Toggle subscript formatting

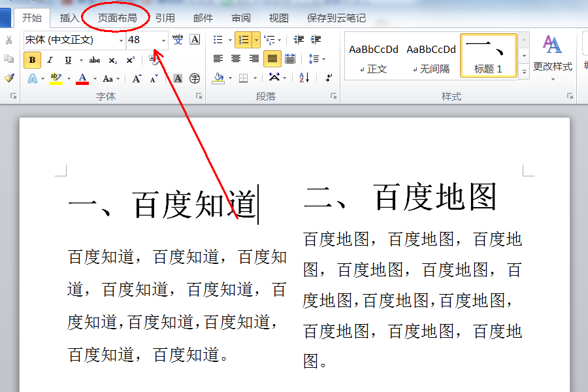[112, 60]
